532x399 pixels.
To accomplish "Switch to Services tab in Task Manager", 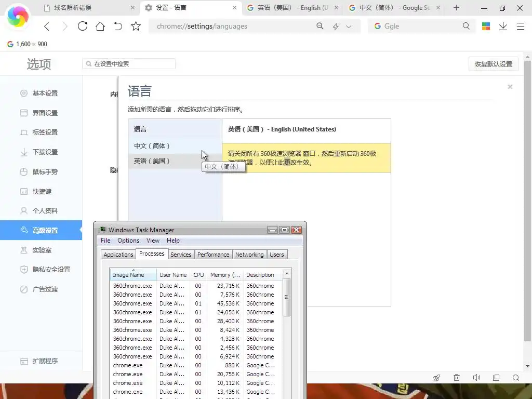I will tap(181, 255).
